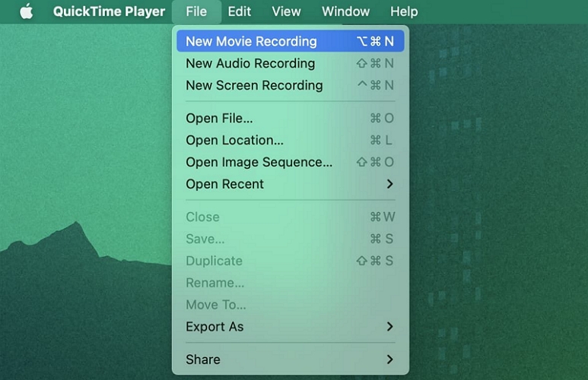Click the dimmed Rename… item

point(291,283)
